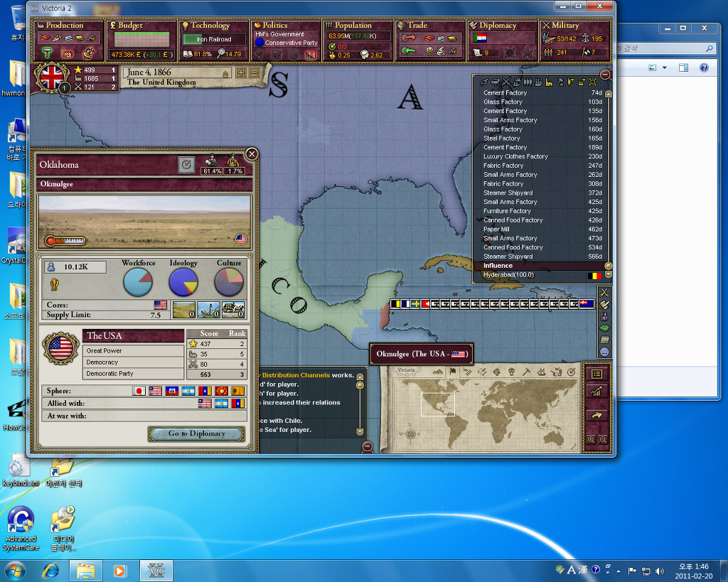Click the Culture pie chart
Screen dimensions: 728x582
(x=228, y=281)
